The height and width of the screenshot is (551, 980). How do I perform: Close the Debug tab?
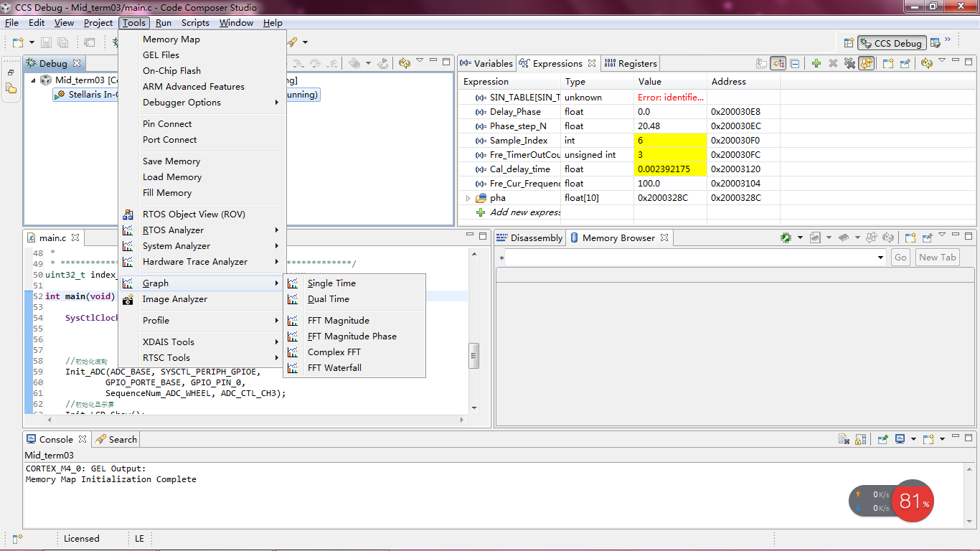pyautogui.click(x=77, y=63)
